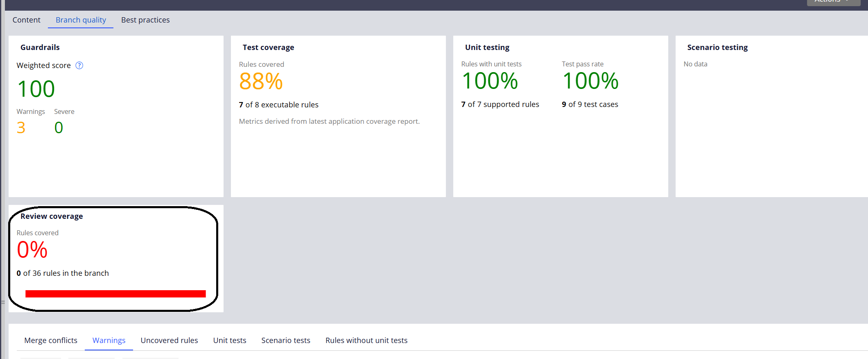The height and width of the screenshot is (359, 868).
Task: Open the Unit tests tab
Action: [x=230, y=341]
